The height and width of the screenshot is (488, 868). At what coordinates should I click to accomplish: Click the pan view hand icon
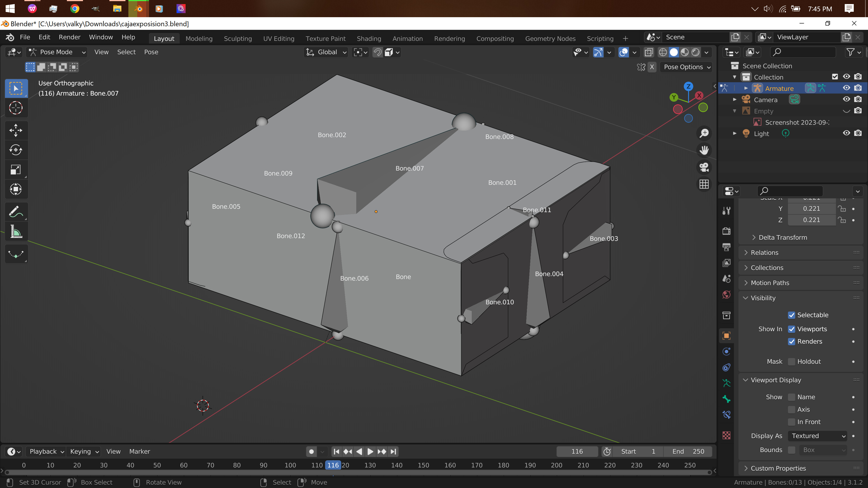(x=704, y=150)
